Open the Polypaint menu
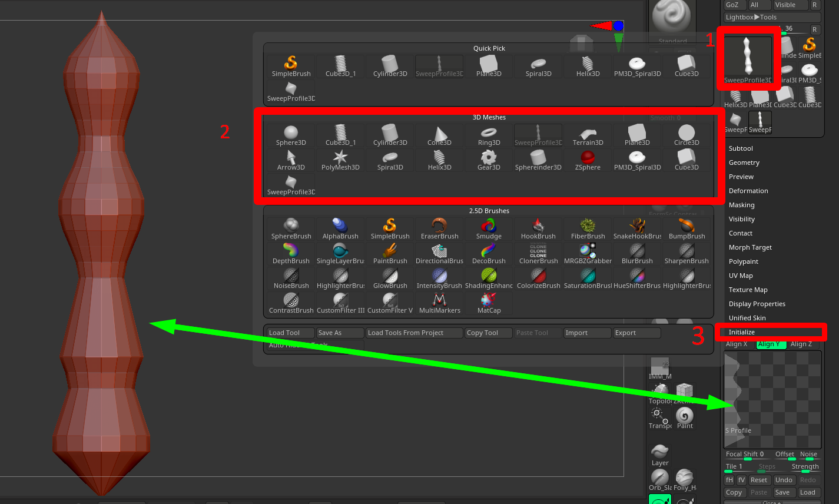The image size is (839, 504). pos(744,261)
